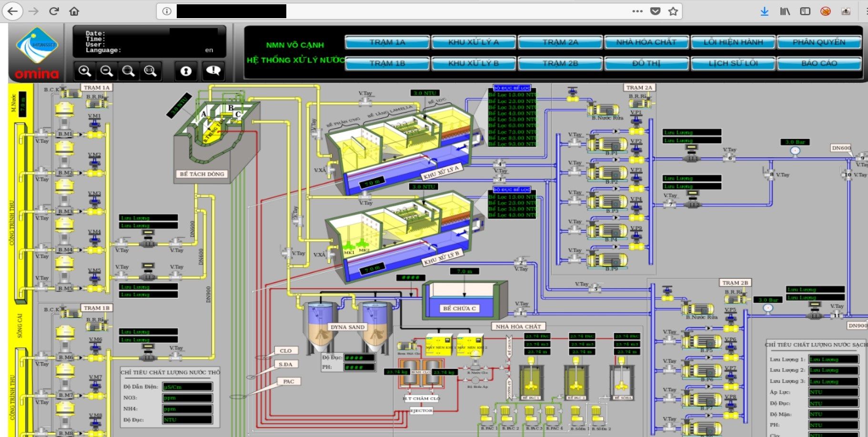Open the NHÀ HÓA CHẤT page
The image size is (868, 437).
tap(646, 42)
